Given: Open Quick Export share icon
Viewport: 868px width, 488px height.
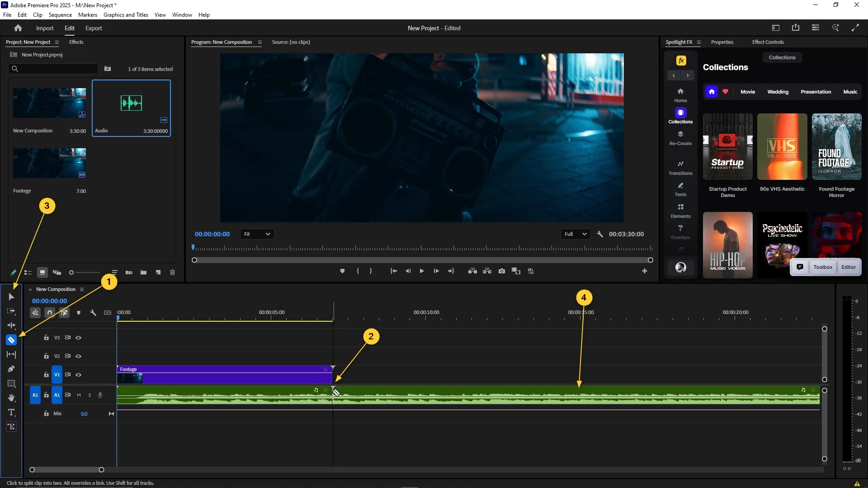Looking at the screenshot, I should point(796,28).
